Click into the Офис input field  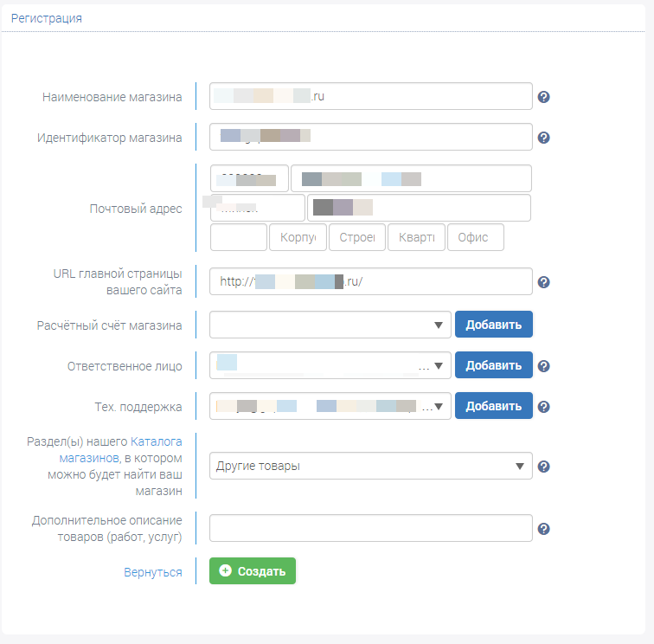pyautogui.click(x=476, y=237)
